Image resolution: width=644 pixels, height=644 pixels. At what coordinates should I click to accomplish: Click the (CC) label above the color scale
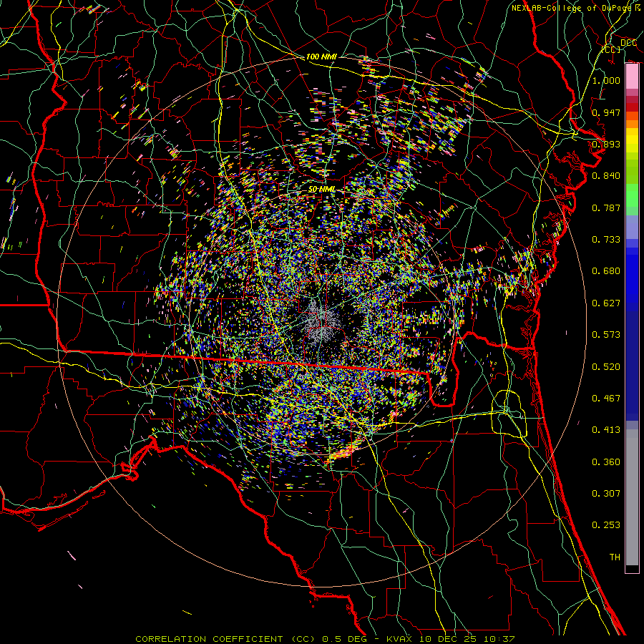click(611, 49)
